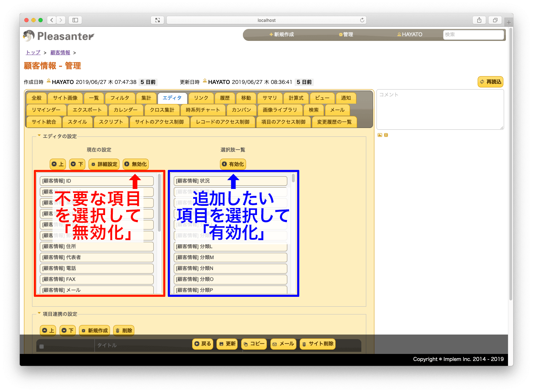Click the scrollbar of the 選択肢一覧 list
This screenshot has height=392, width=533.
[x=293, y=178]
